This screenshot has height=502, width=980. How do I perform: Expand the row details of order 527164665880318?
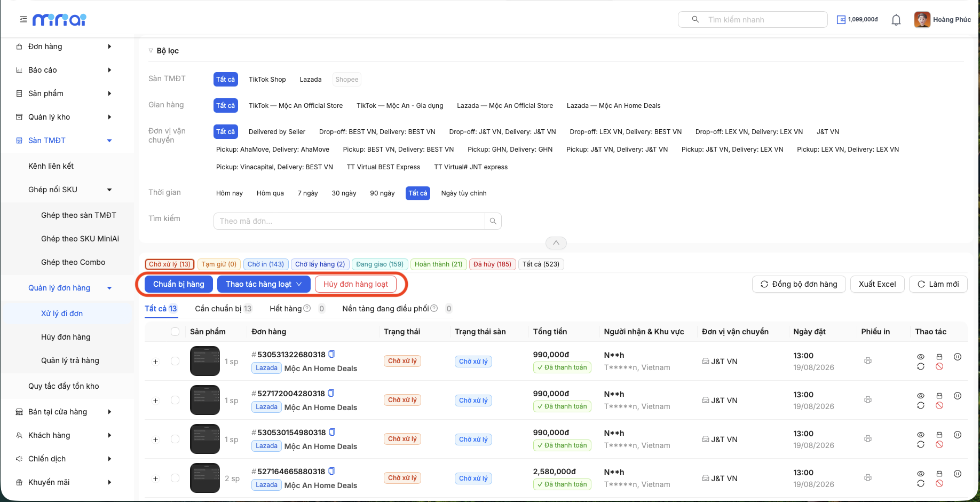pyautogui.click(x=155, y=479)
